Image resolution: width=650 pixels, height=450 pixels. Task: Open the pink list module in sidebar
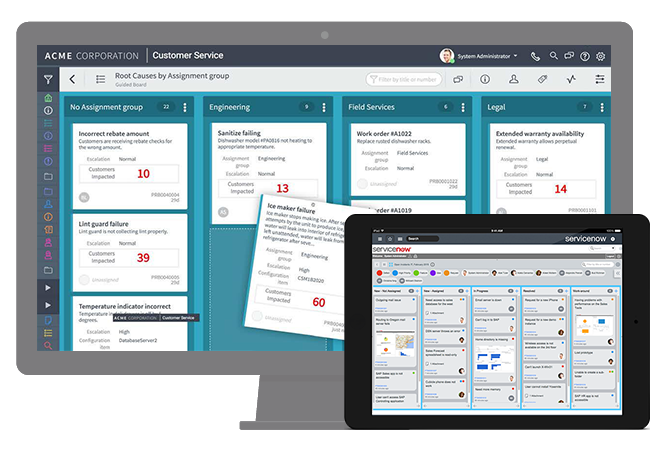pos(48,148)
